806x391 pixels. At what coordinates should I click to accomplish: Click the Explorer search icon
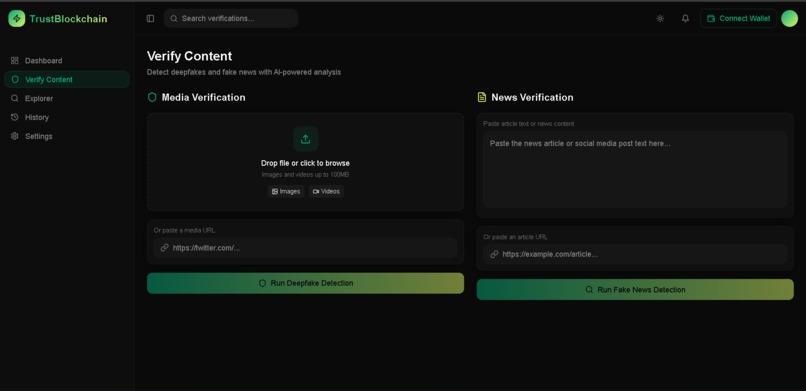coord(14,99)
